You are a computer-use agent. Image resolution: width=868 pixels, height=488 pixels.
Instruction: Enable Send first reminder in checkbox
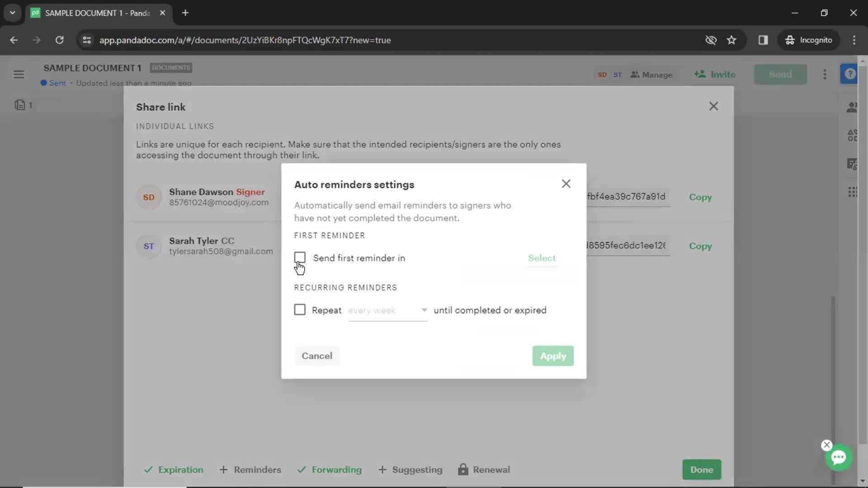point(300,258)
